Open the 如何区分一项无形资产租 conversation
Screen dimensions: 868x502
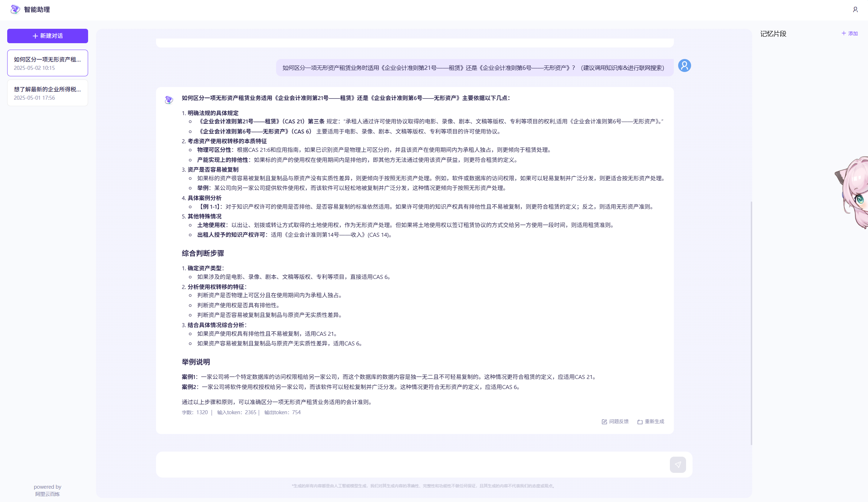point(47,63)
